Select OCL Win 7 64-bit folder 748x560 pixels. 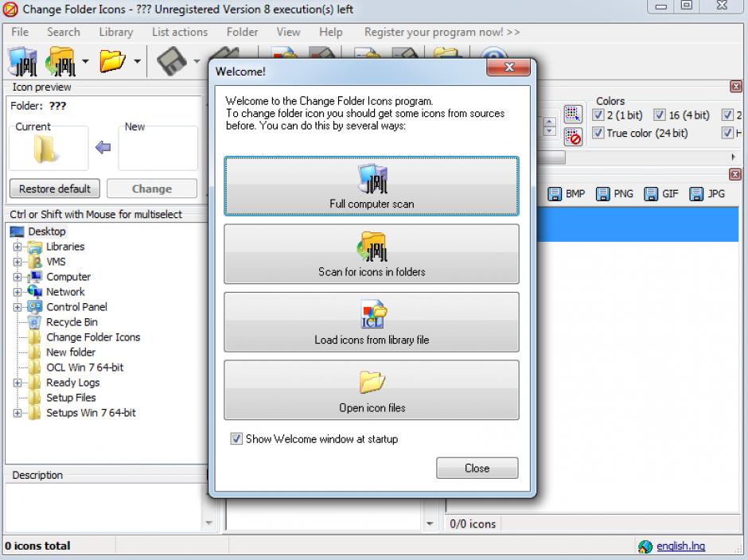click(84, 367)
